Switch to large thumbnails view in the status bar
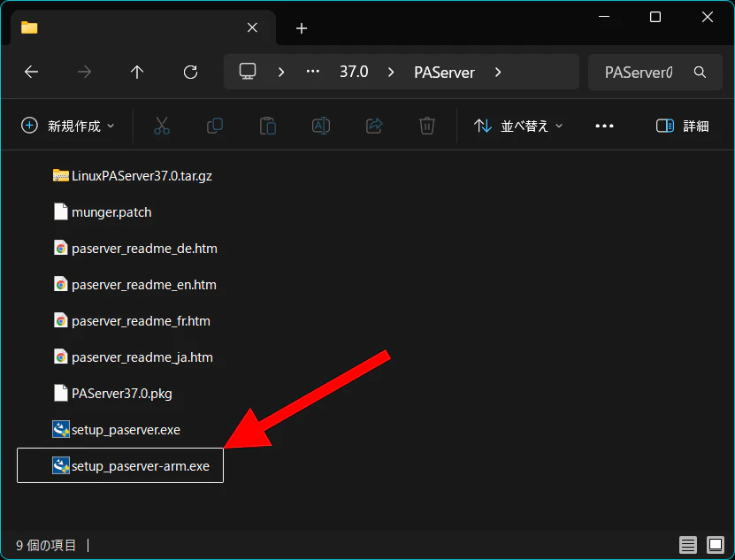Image resolution: width=735 pixels, height=560 pixels. click(716, 545)
